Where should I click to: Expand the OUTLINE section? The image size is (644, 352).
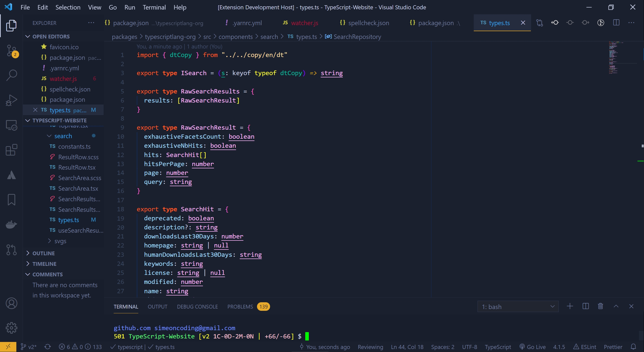[x=44, y=253]
